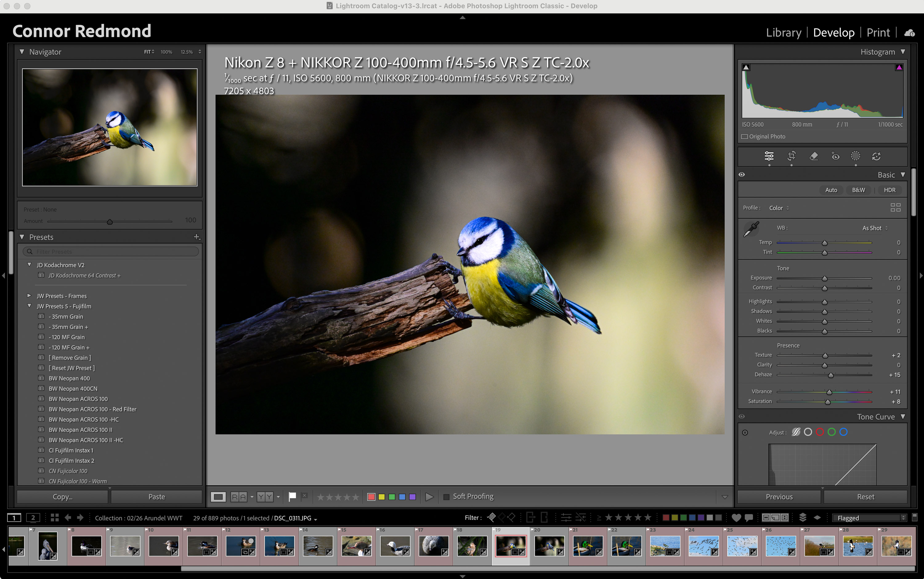Open toolbar content dropdown triangle

(x=725, y=497)
